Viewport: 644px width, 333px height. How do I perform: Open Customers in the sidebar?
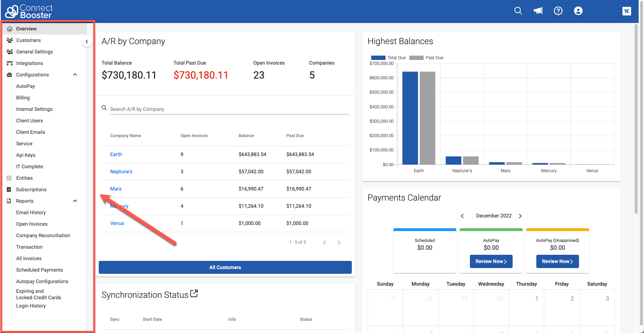28,40
